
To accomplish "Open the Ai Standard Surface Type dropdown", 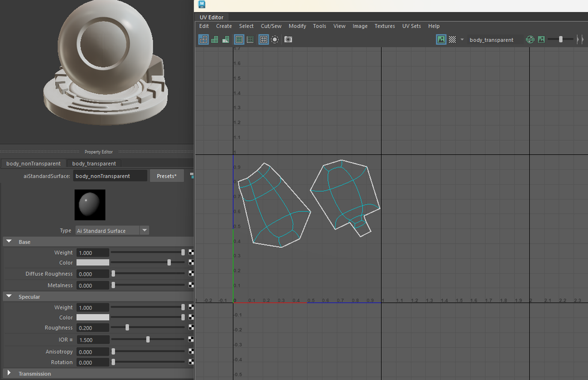I will coord(145,230).
